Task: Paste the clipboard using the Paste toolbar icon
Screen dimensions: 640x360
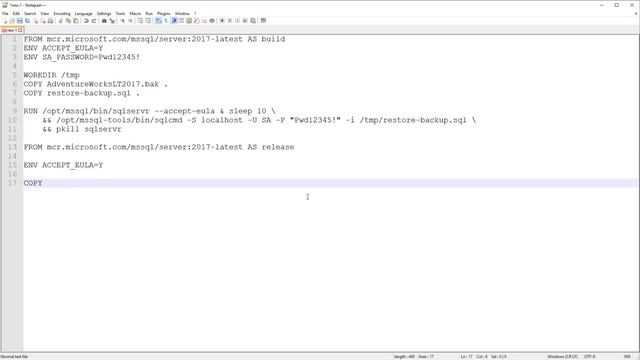Action: (76, 20)
